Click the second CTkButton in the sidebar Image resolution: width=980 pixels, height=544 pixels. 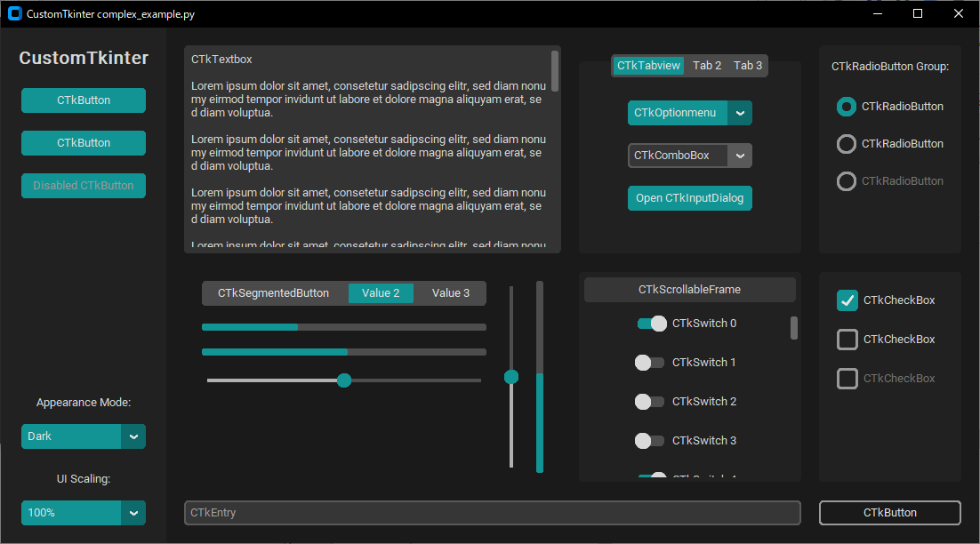[83, 143]
